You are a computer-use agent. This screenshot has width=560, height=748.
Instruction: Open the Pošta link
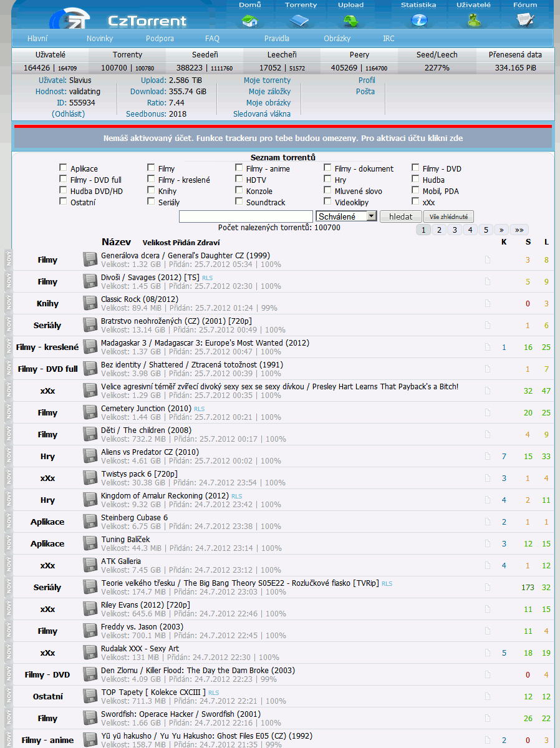[x=365, y=91]
